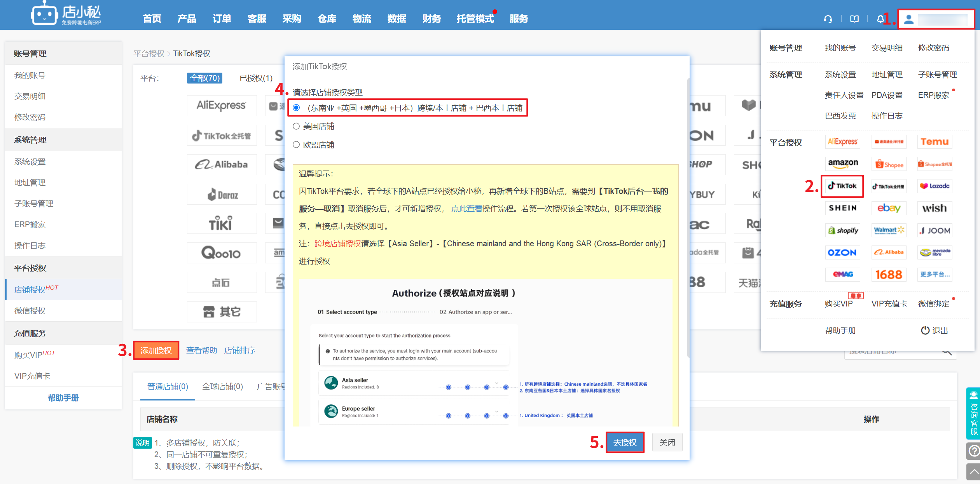The width and height of the screenshot is (980, 484).
Task: Switch to the 全球店铺(0) tab
Action: click(x=222, y=387)
